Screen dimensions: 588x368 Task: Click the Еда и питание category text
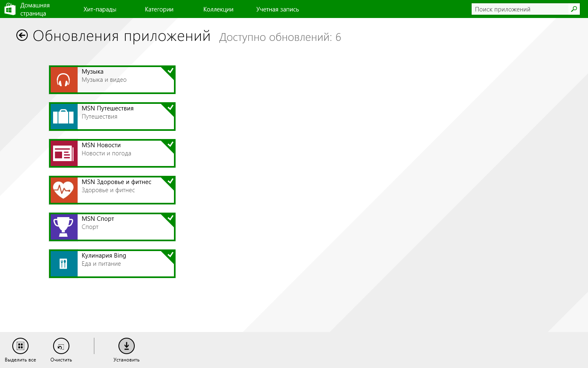coord(101,264)
